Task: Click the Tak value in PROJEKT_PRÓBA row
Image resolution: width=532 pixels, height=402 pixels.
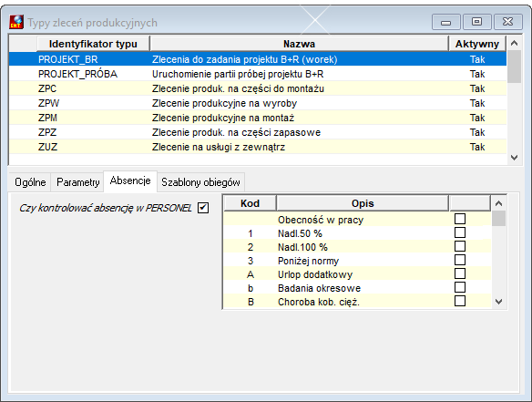Action: pos(477,74)
